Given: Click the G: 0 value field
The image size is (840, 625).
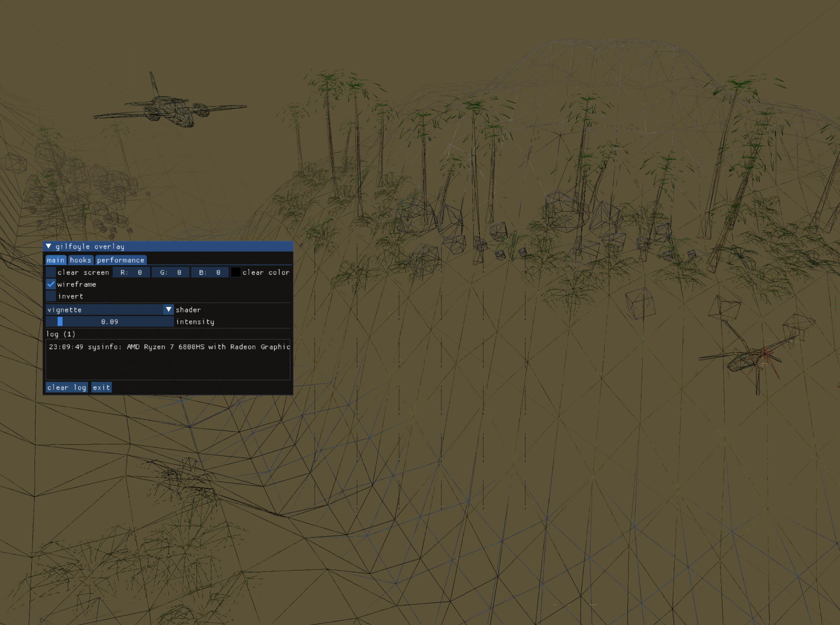Looking at the screenshot, I should (170, 272).
